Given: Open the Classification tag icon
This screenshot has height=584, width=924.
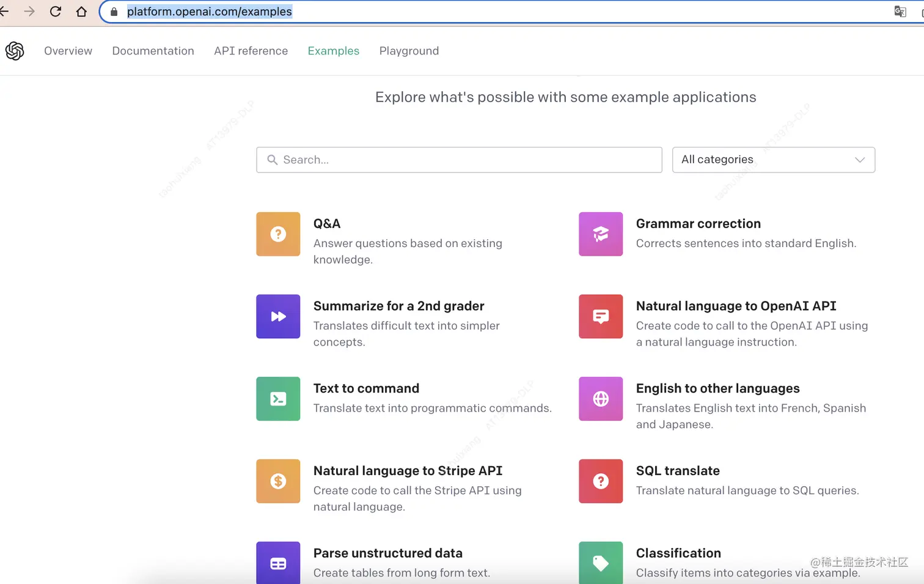Looking at the screenshot, I should coord(601,563).
